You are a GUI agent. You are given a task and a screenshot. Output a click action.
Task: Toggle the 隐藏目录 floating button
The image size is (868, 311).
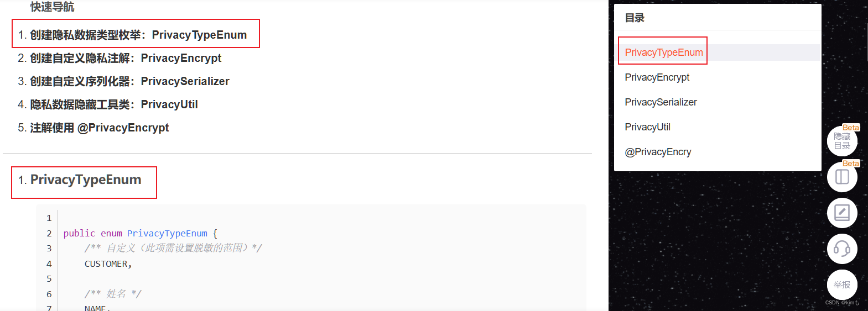[842, 141]
